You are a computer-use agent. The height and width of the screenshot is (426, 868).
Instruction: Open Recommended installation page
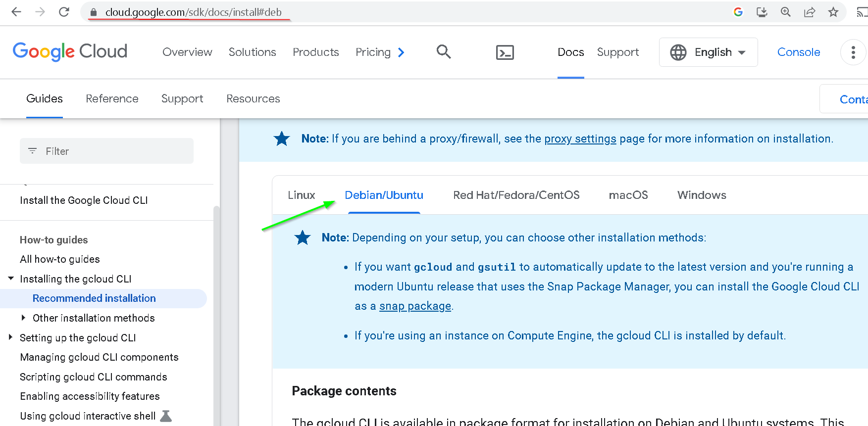pyautogui.click(x=94, y=298)
